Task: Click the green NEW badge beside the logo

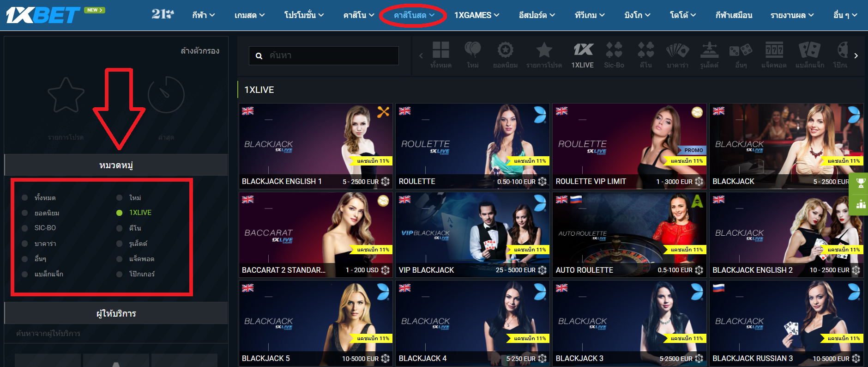Action: point(95,10)
